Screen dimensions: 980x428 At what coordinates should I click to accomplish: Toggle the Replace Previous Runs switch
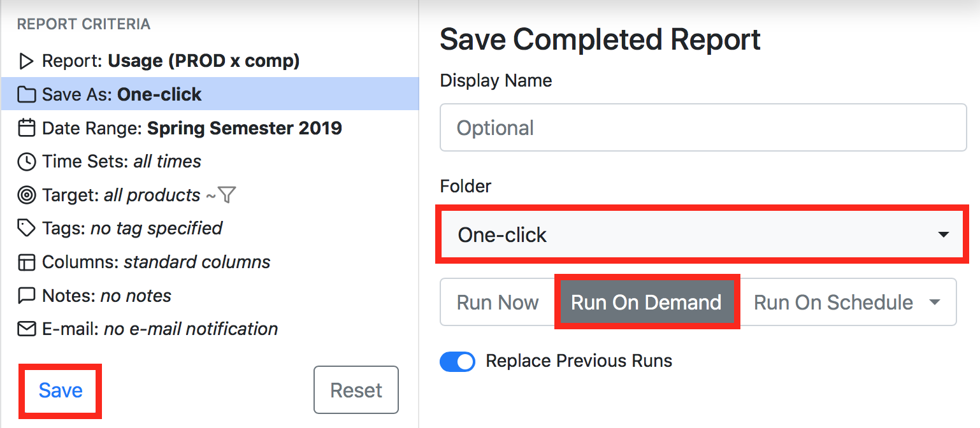[458, 362]
